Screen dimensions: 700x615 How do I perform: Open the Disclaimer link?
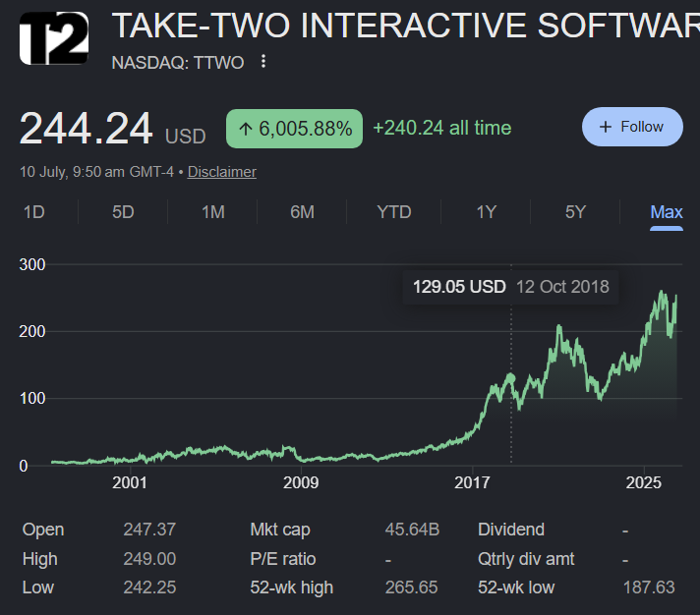(222, 172)
